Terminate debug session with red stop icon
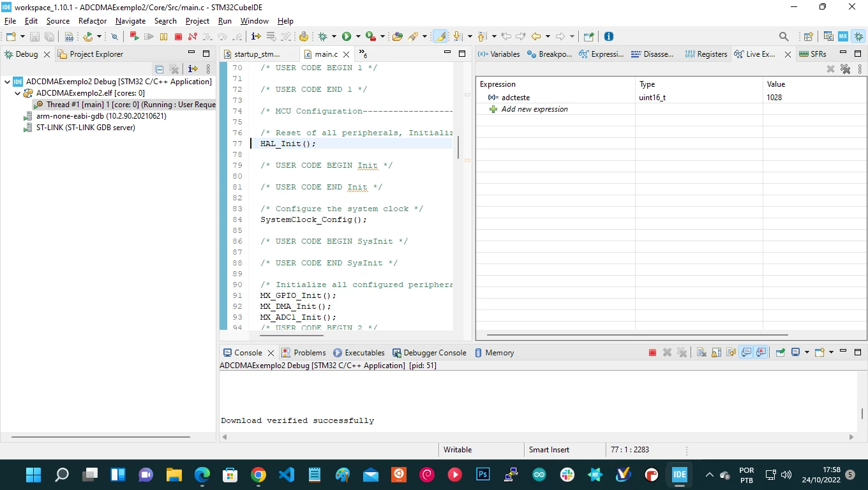The height and width of the screenshot is (490, 868). [178, 37]
